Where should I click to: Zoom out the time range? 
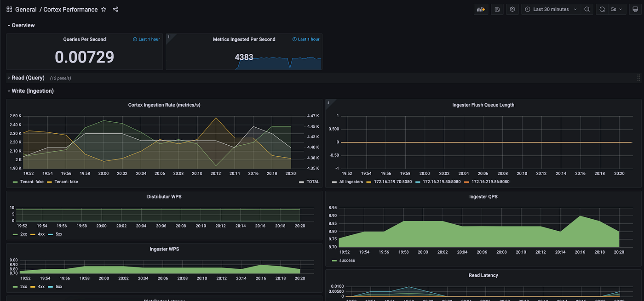(x=586, y=9)
